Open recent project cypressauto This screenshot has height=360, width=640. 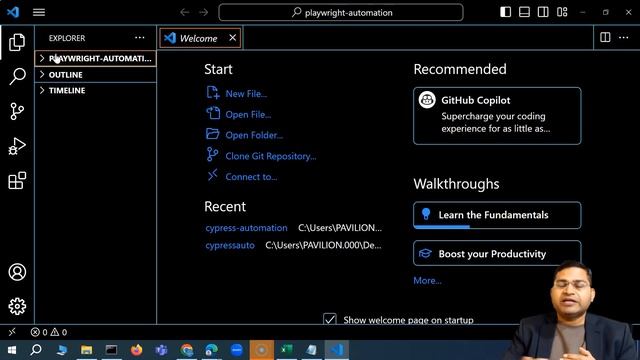(230, 245)
